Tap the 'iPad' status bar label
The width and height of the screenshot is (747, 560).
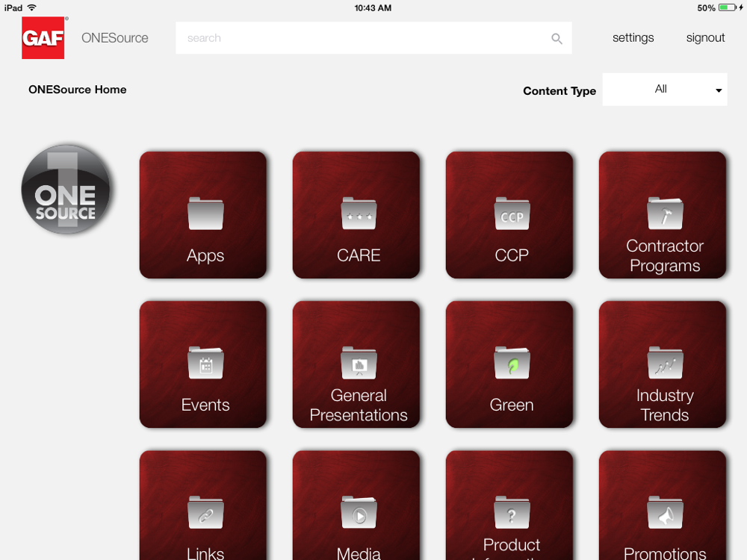click(x=13, y=7)
